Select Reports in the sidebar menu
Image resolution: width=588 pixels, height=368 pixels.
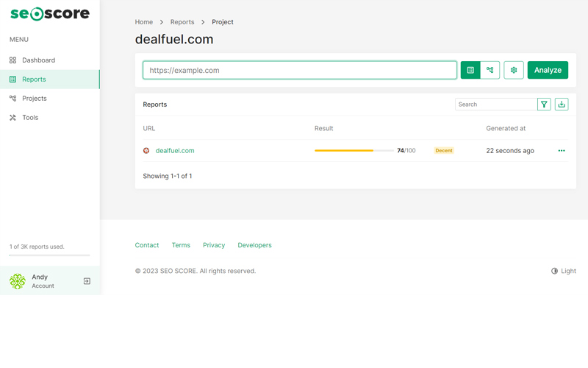(50, 79)
